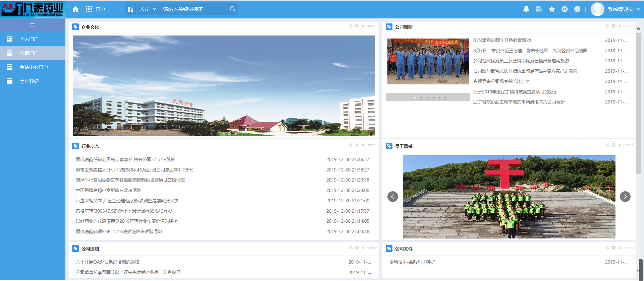
Task: Show next photo in 员工风采 carousel
Action: (625, 197)
